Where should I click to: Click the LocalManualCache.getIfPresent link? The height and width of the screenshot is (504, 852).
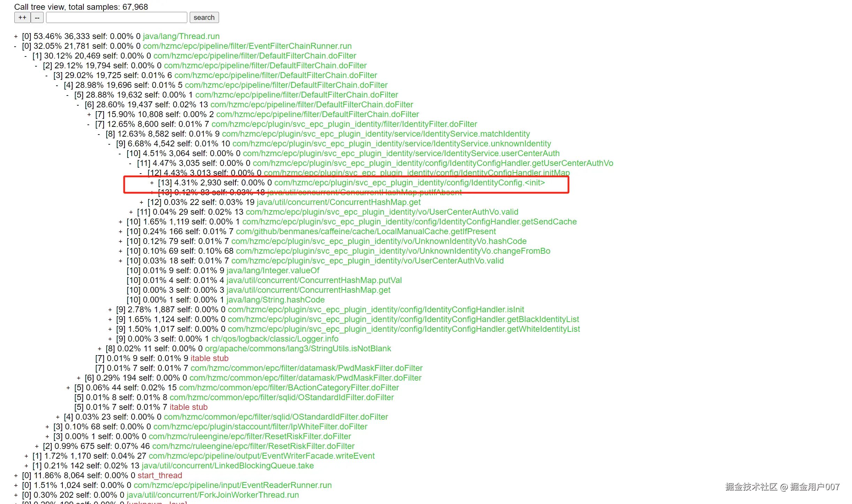pyautogui.click(x=365, y=231)
